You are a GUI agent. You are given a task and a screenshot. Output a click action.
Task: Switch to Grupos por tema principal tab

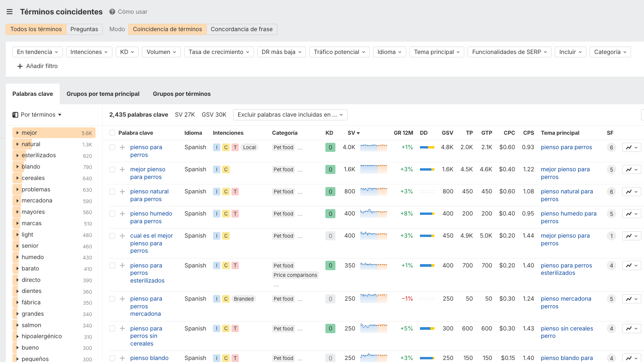(x=103, y=94)
